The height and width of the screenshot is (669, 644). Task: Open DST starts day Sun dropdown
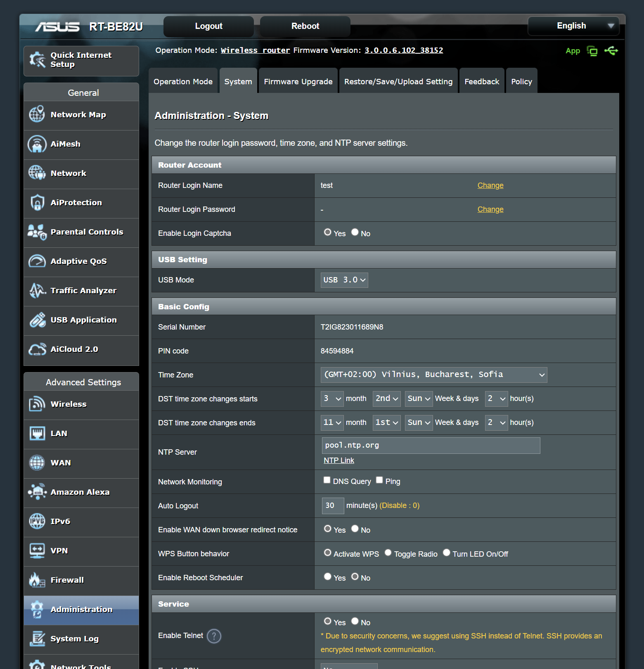tap(419, 399)
